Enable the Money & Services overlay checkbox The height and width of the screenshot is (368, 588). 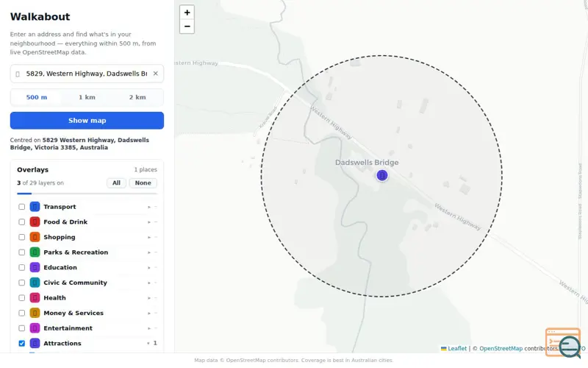point(22,314)
